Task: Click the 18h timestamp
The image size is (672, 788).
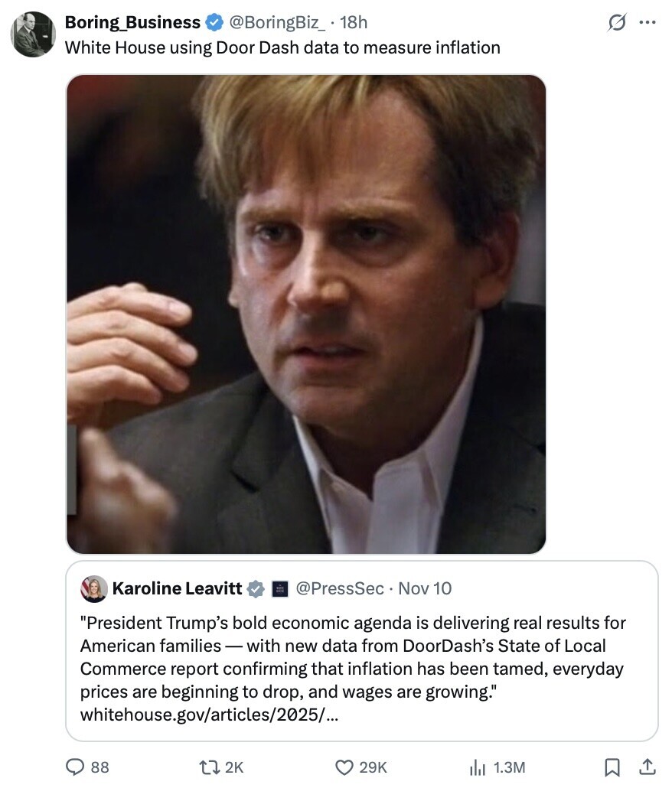Action: pos(354,23)
